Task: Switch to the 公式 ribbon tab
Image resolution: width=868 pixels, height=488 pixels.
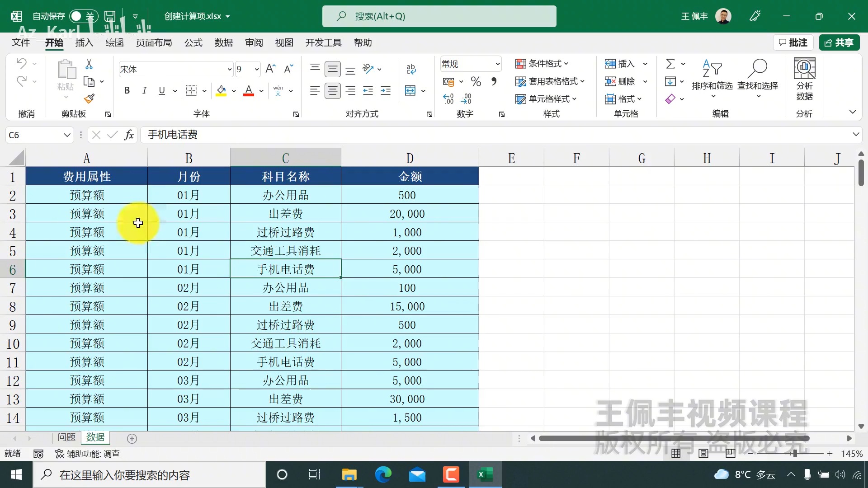Action: point(193,42)
